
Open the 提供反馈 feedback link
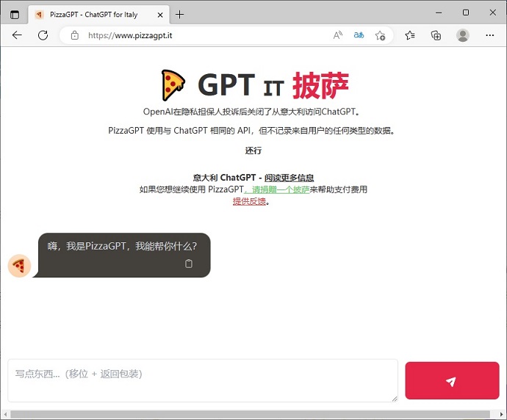[x=249, y=201]
